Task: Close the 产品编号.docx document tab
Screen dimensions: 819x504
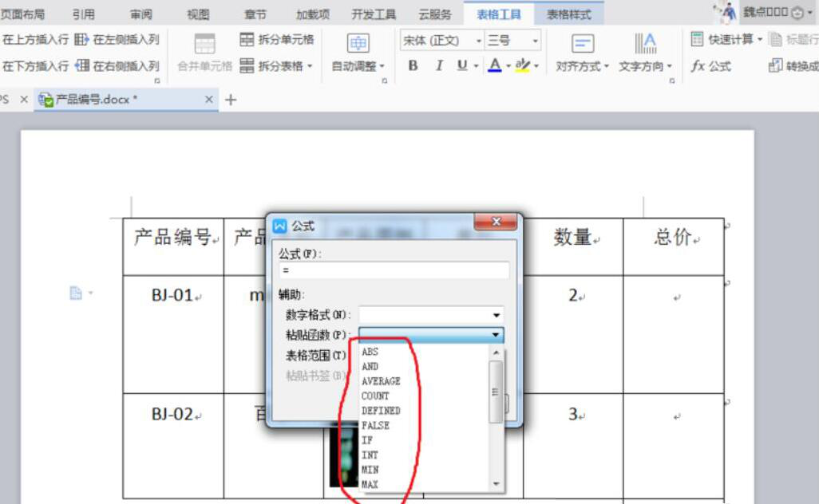Action: coord(209,99)
